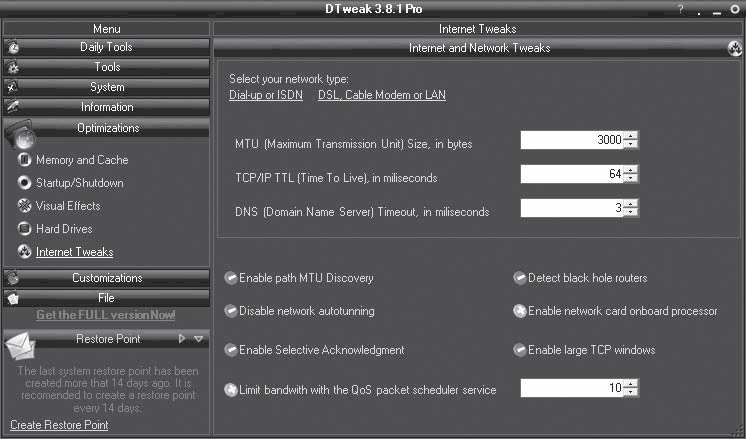Open Memory and Cache optimizations
The width and height of the screenshot is (746, 439).
coord(82,160)
